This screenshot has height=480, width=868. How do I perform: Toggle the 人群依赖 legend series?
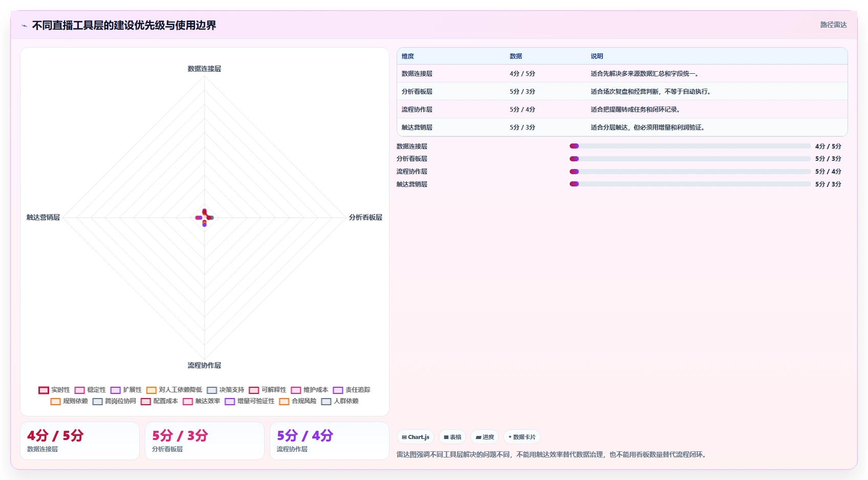[x=340, y=401]
